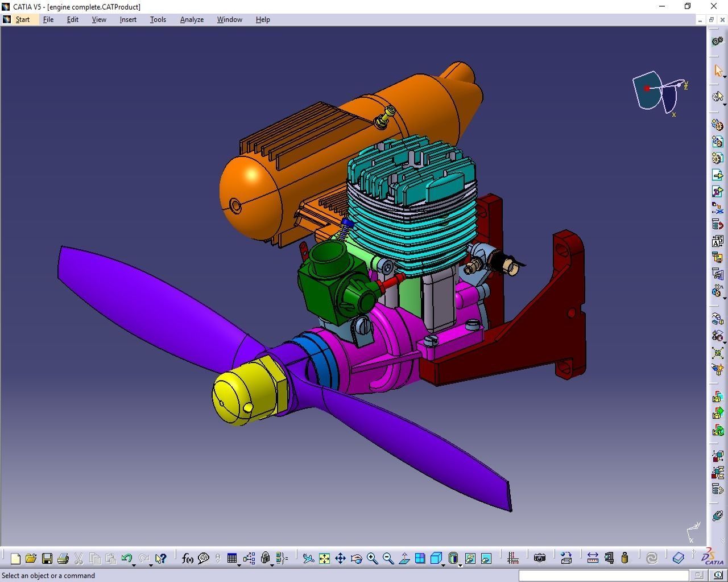728x582 pixels.
Task: Toggle the Pan mode on
Action: tap(340, 558)
